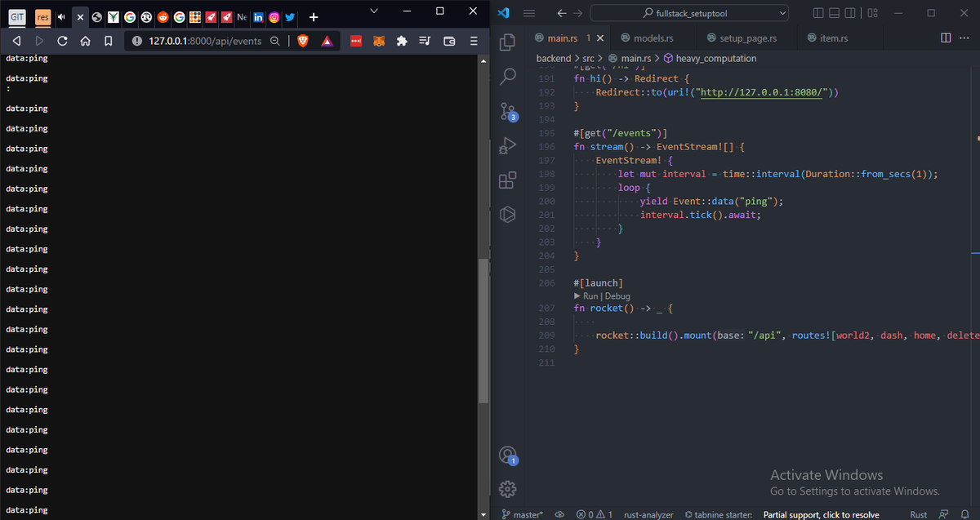Image resolution: width=980 pixels, height=520 pixels.
Task: Open the Explorer view in VS Code
Action: tap(507, 42)
